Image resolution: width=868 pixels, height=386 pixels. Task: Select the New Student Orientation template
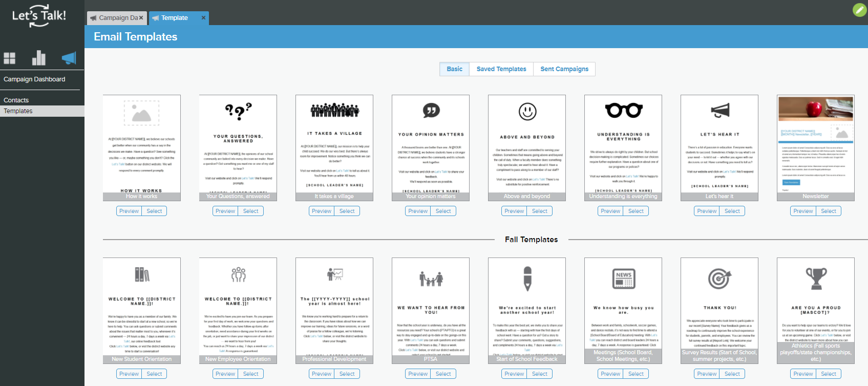(154, 374)
